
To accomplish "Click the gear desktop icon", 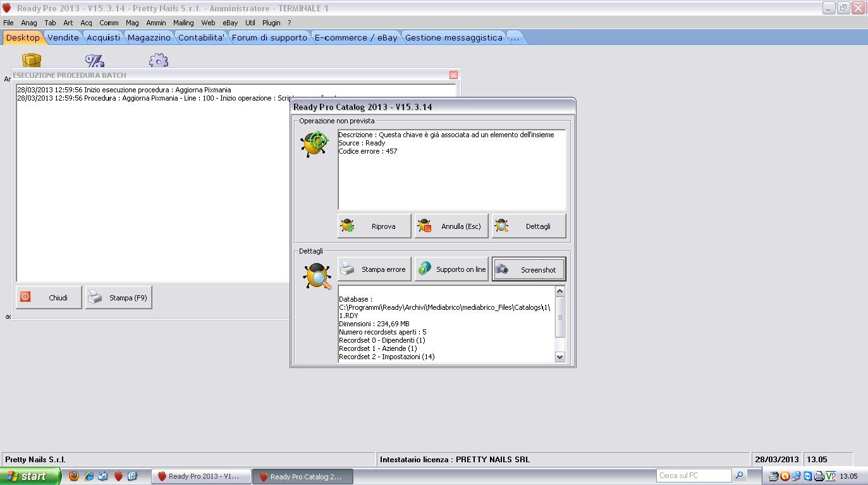I will point(159,61).
